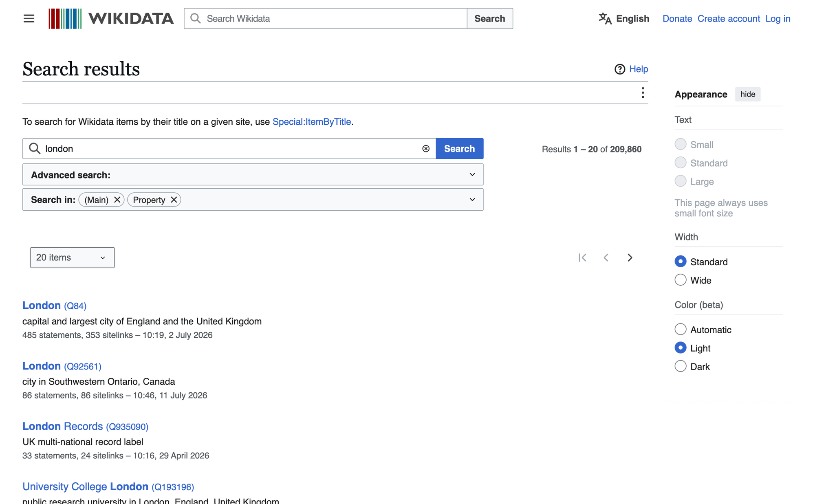Hide the Appearance panel
815x504 pixels.
pyautogui.click(x=748, y=94)
